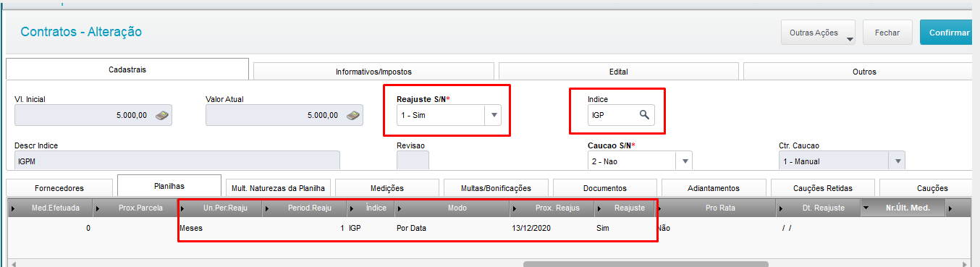Switch to the Informativos/Impostos tab
980x267 pixels.
(373, 72)
